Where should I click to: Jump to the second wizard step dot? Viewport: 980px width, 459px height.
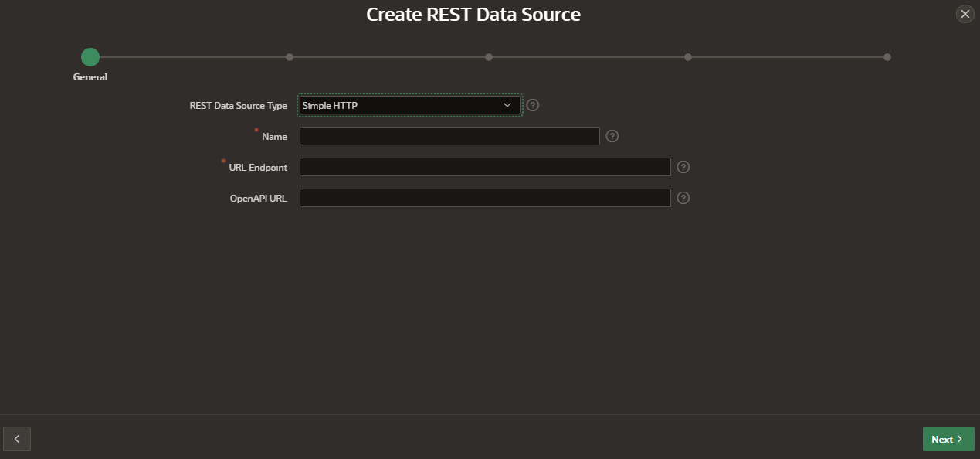[289, 56]
